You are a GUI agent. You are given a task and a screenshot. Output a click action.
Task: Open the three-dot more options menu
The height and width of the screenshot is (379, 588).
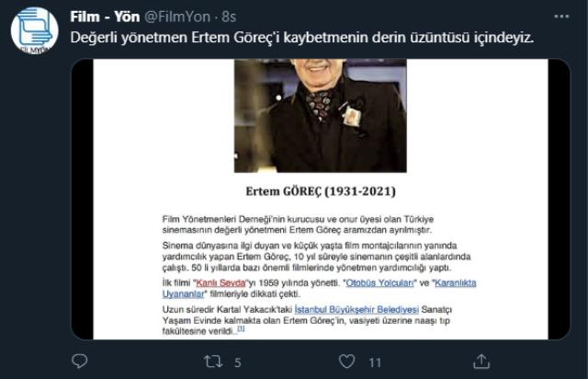(561, 17)
